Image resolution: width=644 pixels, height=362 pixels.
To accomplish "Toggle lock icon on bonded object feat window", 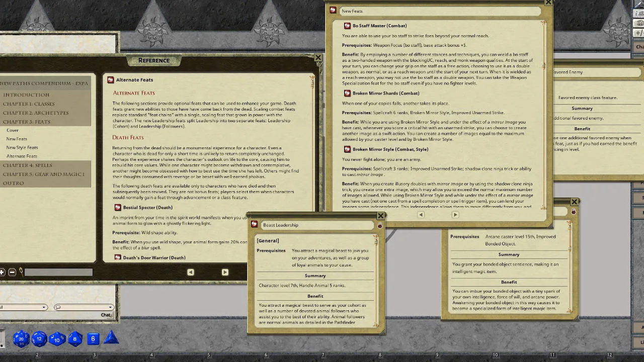I will [x=573, y=212].
